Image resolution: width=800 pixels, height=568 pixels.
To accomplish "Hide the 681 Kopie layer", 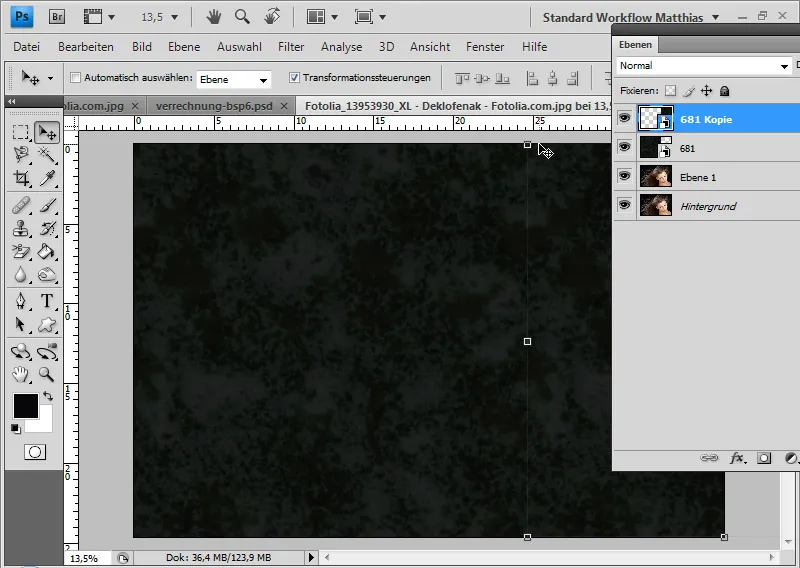I will 624,118.
